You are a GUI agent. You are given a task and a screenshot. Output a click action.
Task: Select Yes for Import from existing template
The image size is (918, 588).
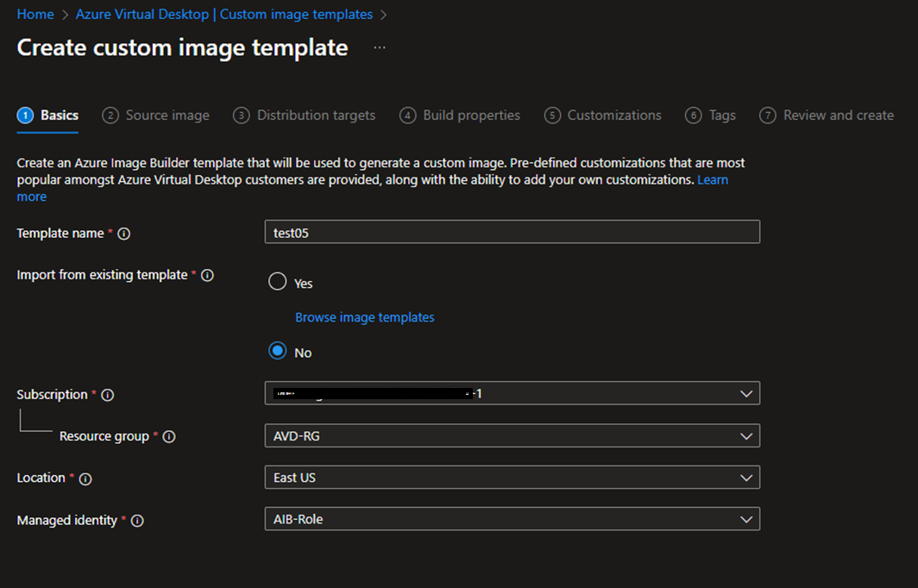click(278, 281)
